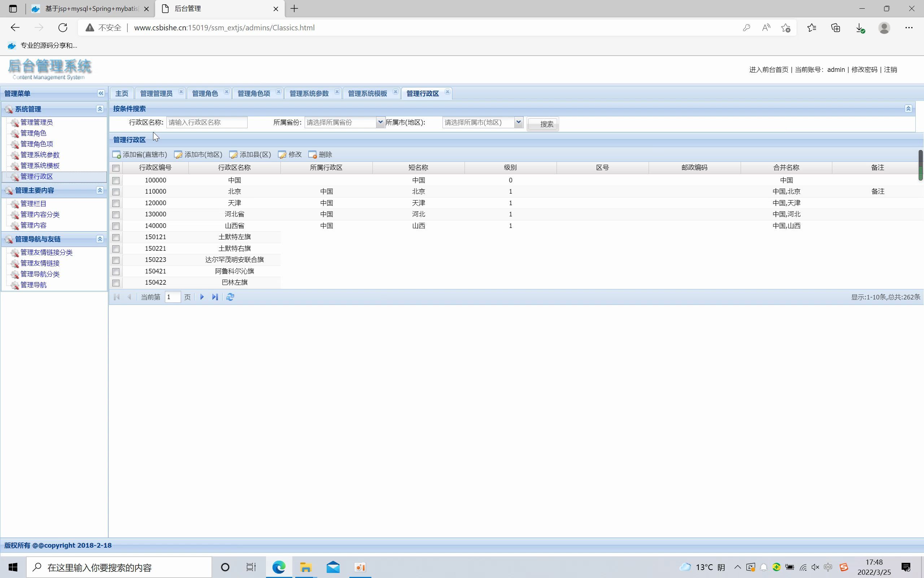Click the 注销 logout link
924x578 pixels.
(890, 70)
